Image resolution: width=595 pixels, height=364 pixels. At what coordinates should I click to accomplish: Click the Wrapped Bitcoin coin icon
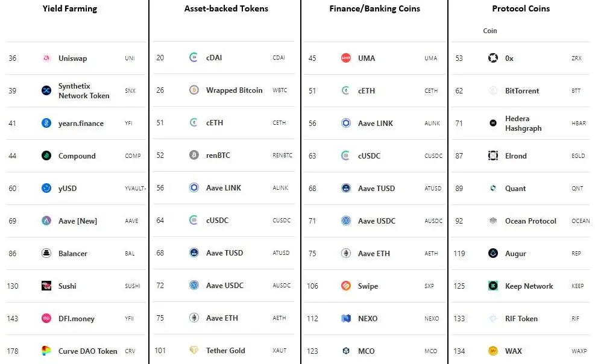coord(194,90)
